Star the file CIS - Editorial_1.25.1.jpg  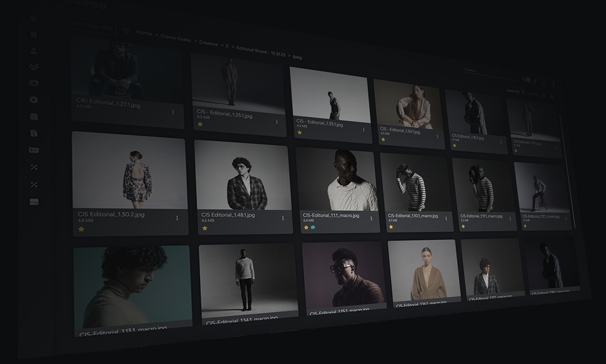(200, 124)
